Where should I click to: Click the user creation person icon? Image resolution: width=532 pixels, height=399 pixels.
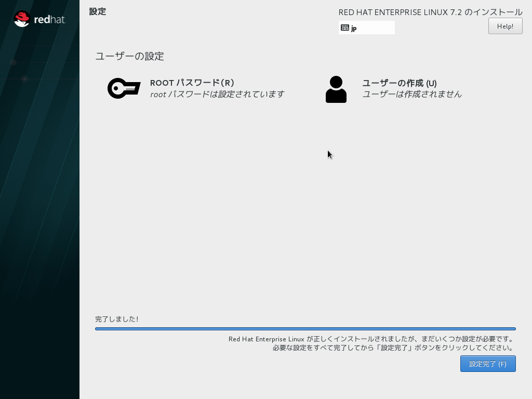[336, 89]
